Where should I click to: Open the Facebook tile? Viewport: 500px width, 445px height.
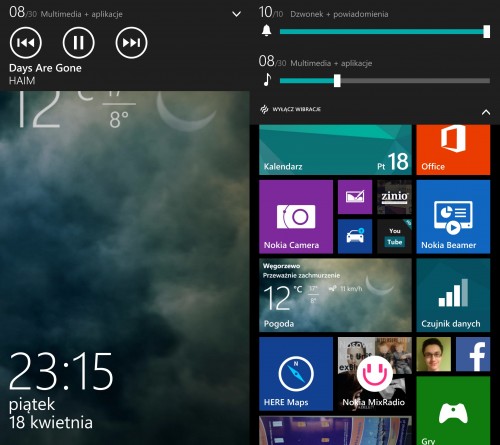click(x=473, y=354)
